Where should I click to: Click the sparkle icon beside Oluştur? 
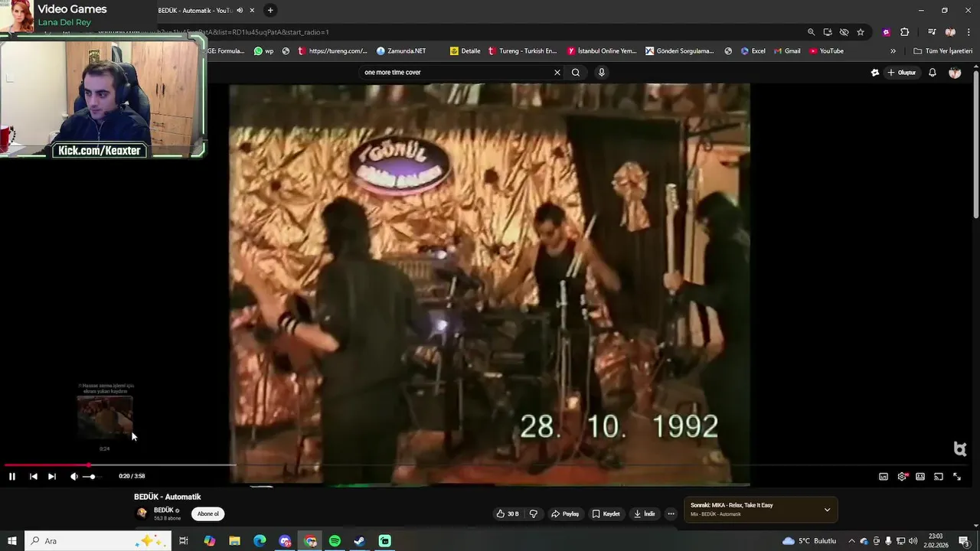[x=875, y=73]
